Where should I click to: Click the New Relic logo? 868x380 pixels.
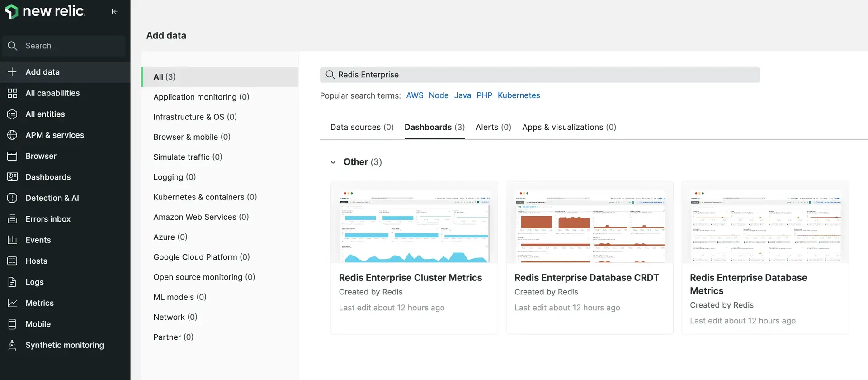44,12
